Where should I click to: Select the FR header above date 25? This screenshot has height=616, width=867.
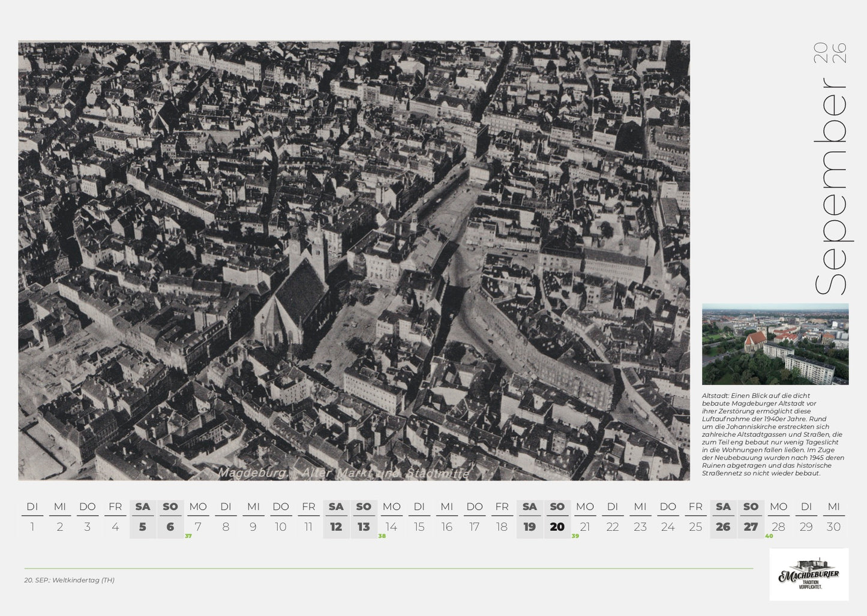(695, 507)
